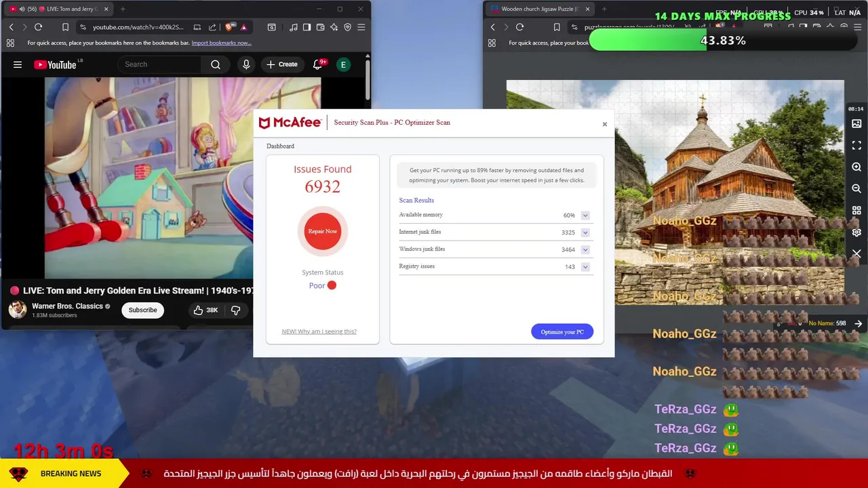Expand the Internet junk files result
The height and width of the screenshot is (488, 868).
tap(585, 232)
